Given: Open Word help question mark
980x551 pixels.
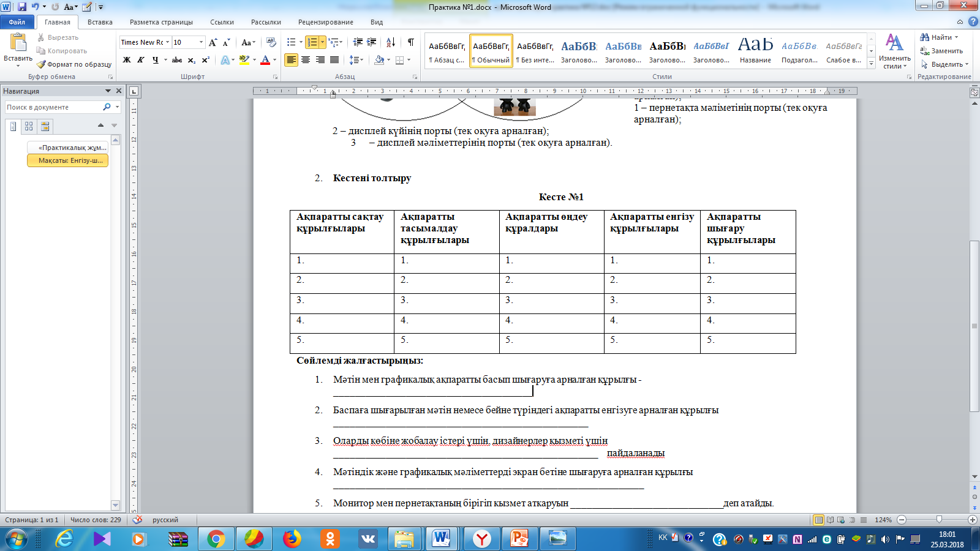Looking at the screenshot, I should (x=973, y=21).
